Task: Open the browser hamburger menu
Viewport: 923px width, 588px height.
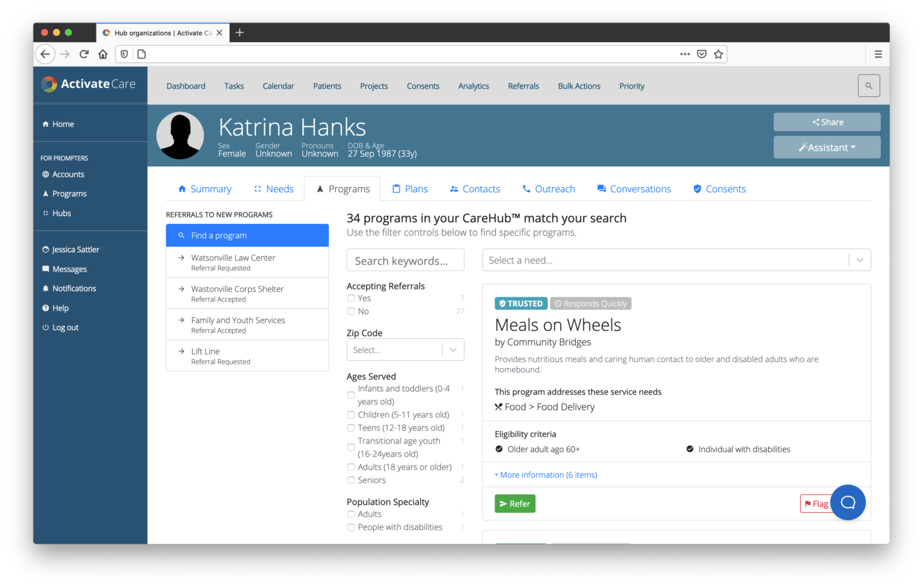Action: pos(878,54)
